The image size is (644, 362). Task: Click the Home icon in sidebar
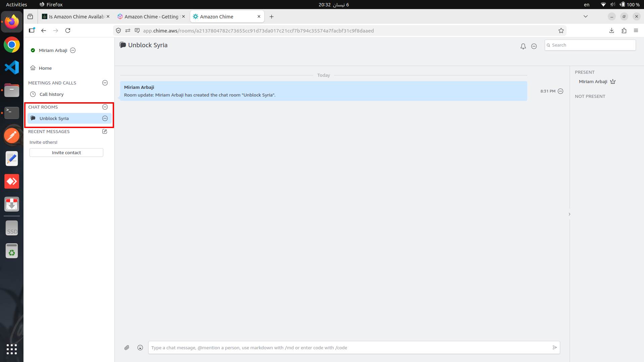[x=33, y=68]
